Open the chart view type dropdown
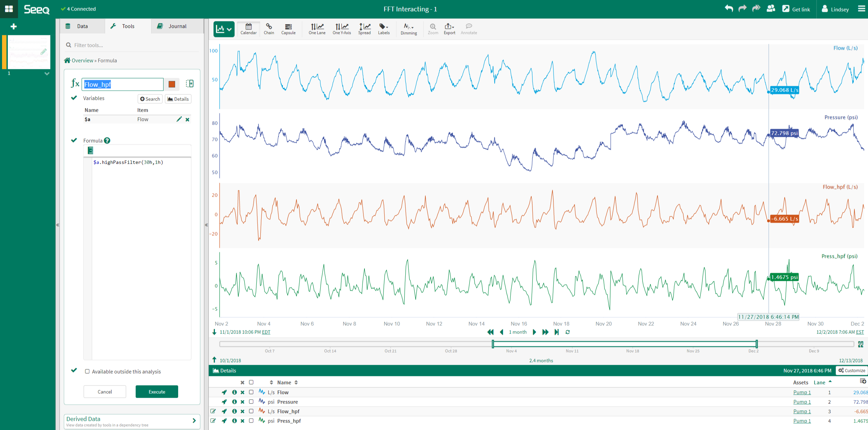Image resolution: width=868 pixels, height=430 pixels. (x=224, y=29)
